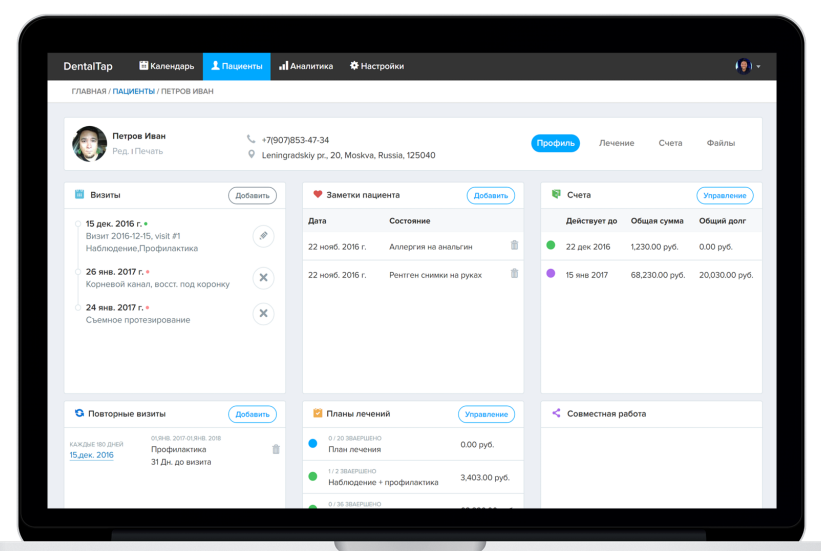
Task: Click Управление in Планы лечений panel
Action: [x=486, y=414]
